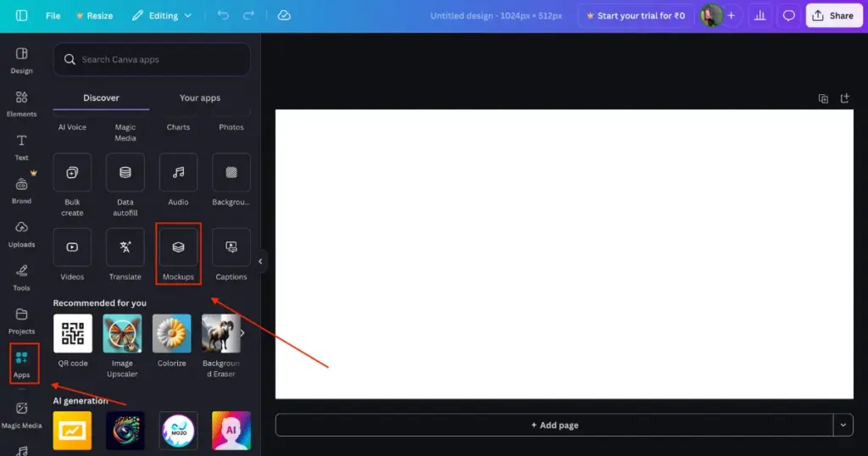Show more recommended apps with chevron
The width and height of the screenshot is (868, 456).
coord(242,333)
